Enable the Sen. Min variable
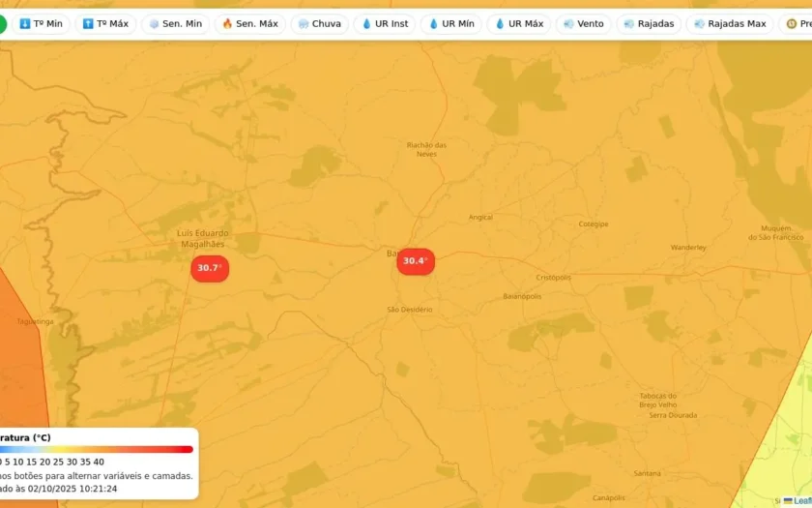This screenshot has width=812, height=508. (x=175, y=24)
